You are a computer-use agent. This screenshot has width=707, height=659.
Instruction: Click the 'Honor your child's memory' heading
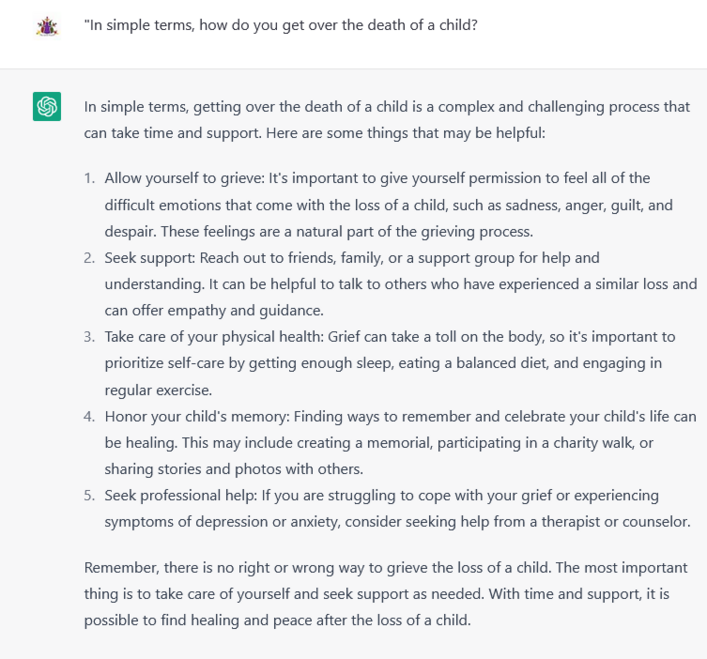coord(197,416)
